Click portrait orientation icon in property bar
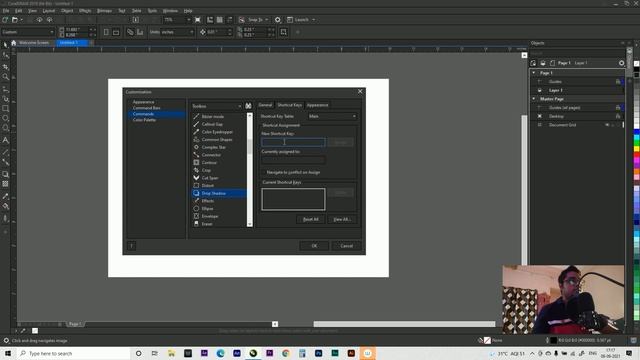640x360 pixels. point(106,32)
